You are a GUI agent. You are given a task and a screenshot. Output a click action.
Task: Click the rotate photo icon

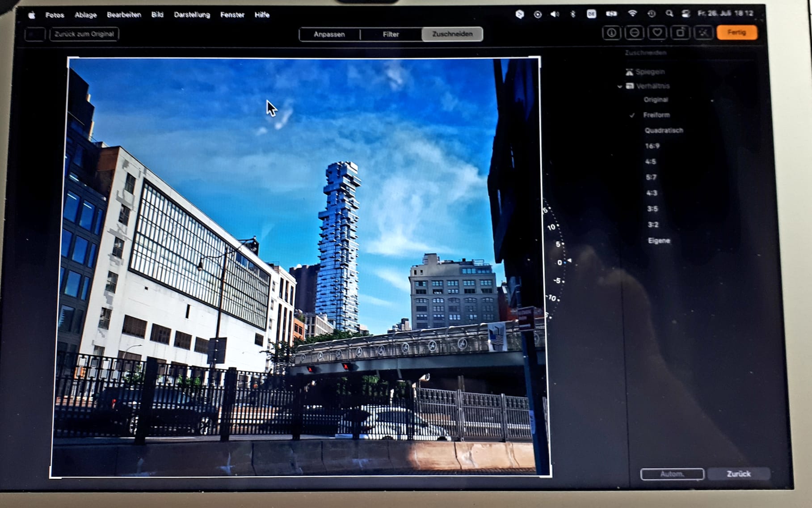pyautogui.click(x=680, y=33)
